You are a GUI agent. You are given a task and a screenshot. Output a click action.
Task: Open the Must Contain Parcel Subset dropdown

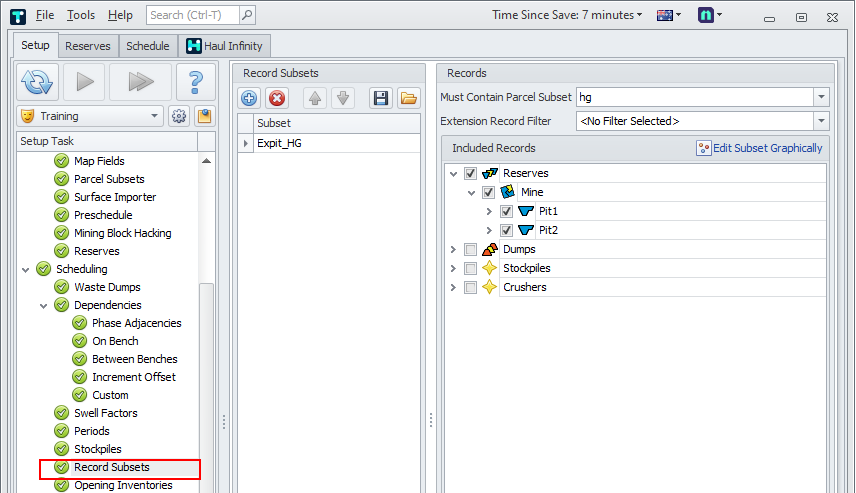(x=821, y=97)
